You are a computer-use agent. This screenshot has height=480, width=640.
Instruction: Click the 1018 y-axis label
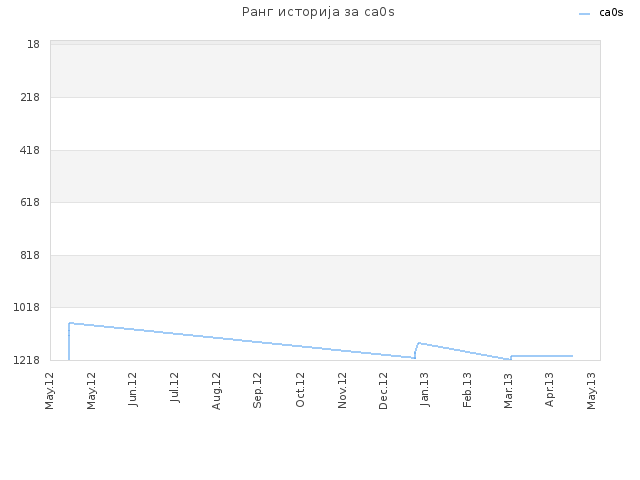(27, 307)
